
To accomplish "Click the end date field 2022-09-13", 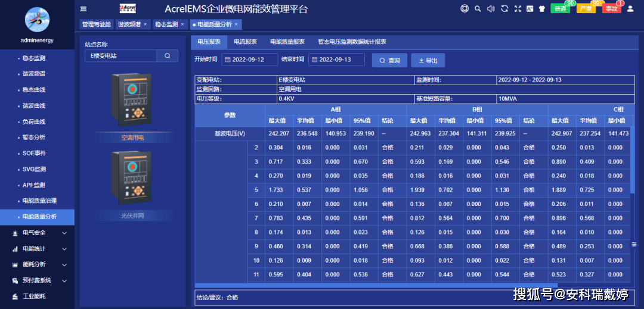I will tap(336, 60).
